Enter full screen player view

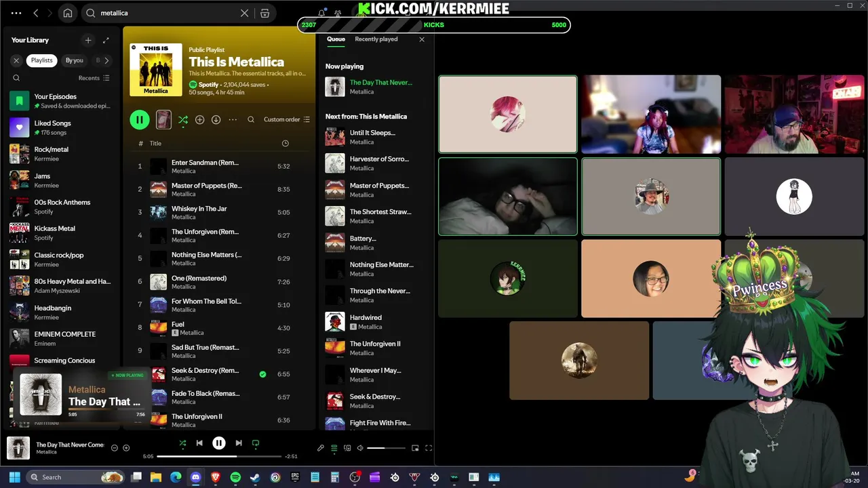pyautogui.click(x=429, y=447)
